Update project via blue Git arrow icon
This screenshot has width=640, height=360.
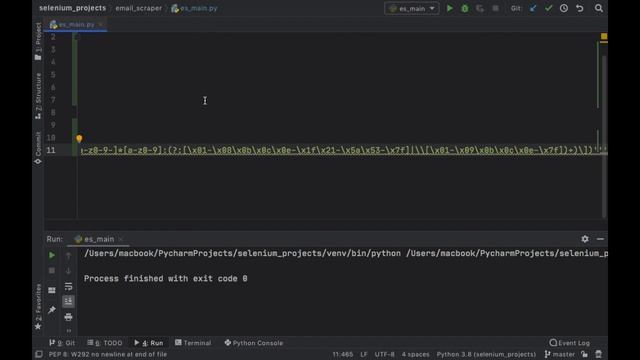[x=533, y=8]
